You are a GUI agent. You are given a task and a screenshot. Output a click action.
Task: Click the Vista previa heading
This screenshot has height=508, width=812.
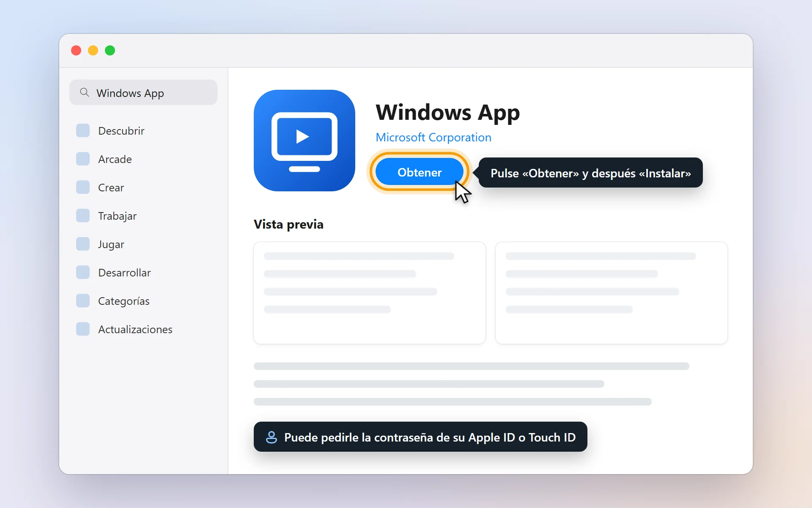(288, 224)
